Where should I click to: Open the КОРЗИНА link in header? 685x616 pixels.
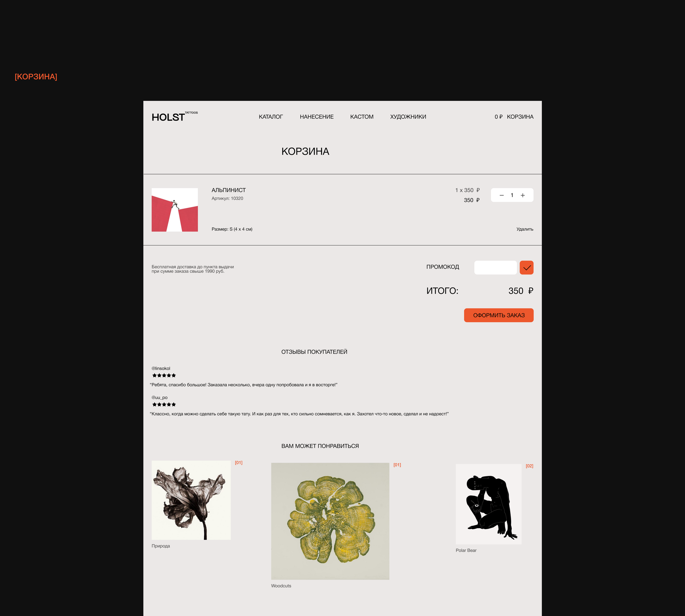520,117
